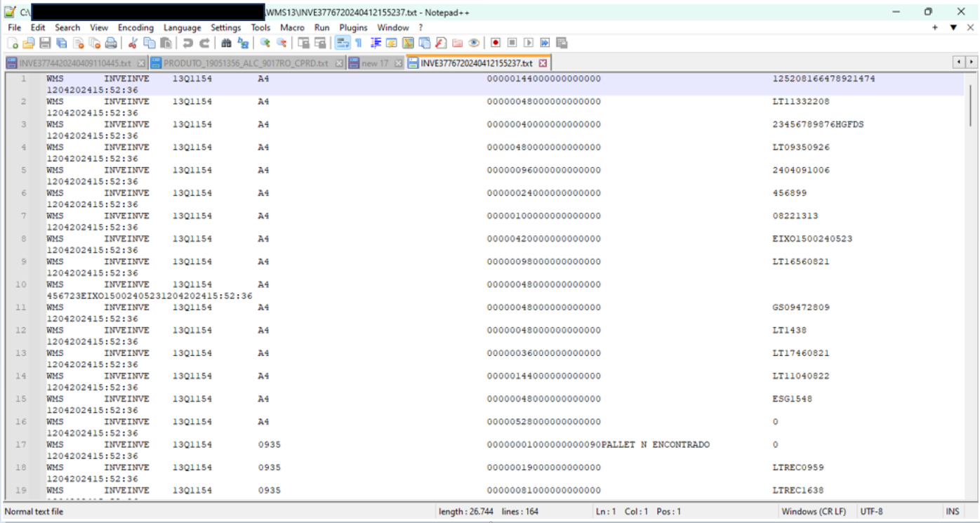This screenshot has width=980, height=523.
Task: Click the Close document toolbar icon
Action: coord(78,43)
